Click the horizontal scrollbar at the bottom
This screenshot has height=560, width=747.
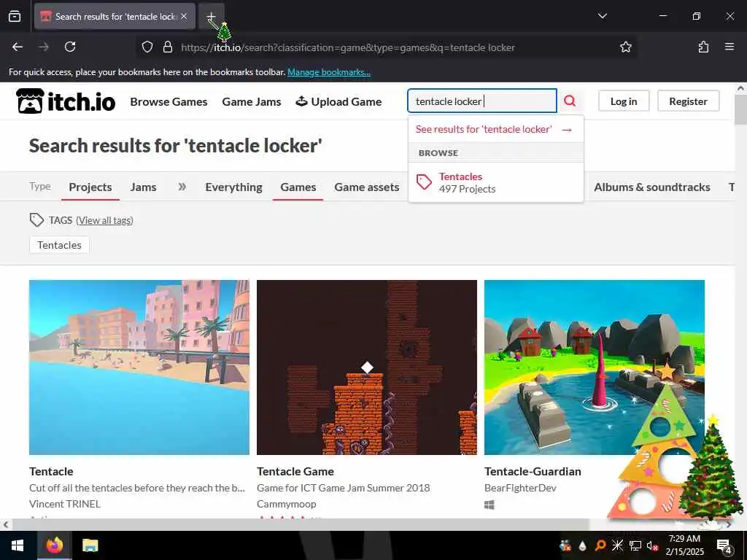click(x=301, y=524)
